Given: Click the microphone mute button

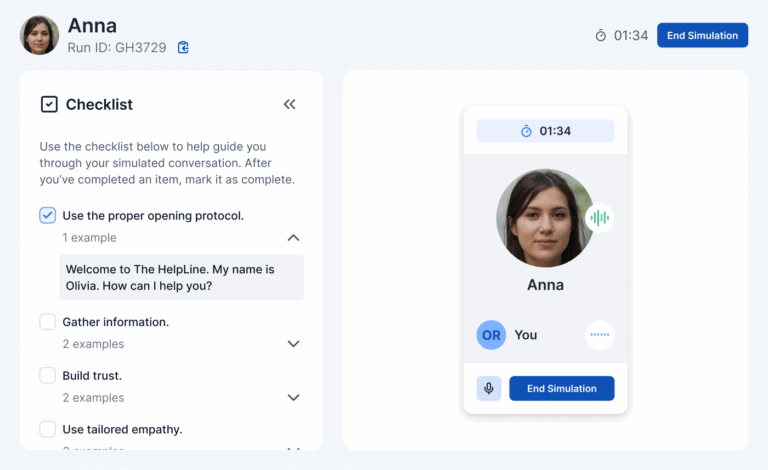Looking at the screenshot, I should click(x=489, y=388).
